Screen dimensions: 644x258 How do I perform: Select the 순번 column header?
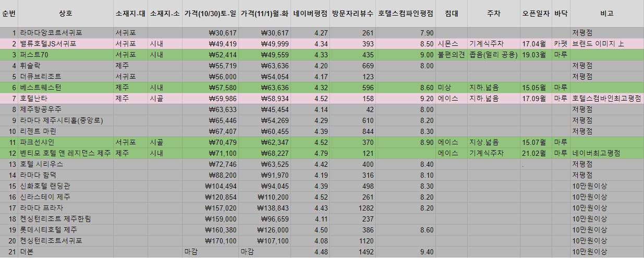point(9,14)
